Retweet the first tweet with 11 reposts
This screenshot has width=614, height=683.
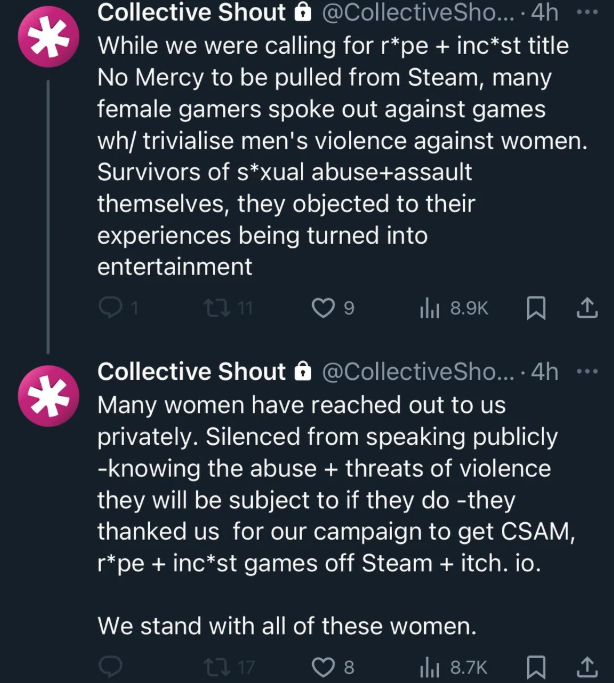point(209,309)
